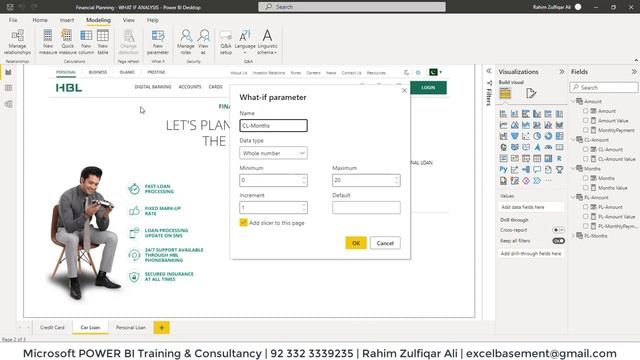Viewport: 640px width, 360px height.
Task: Expand the PL-Months table in Fields
Action: coord(573,236)
